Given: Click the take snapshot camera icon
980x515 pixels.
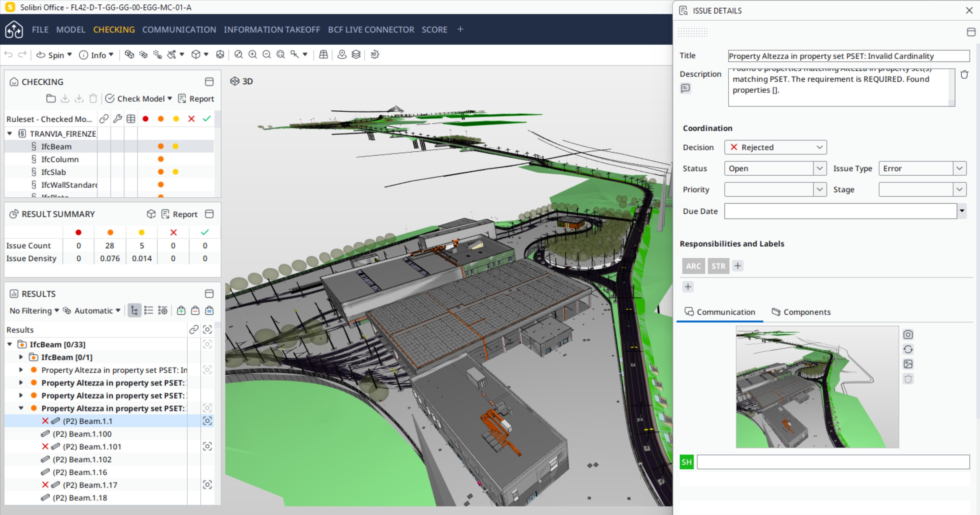Looking at the screenshot, I should tap(908, 334).
